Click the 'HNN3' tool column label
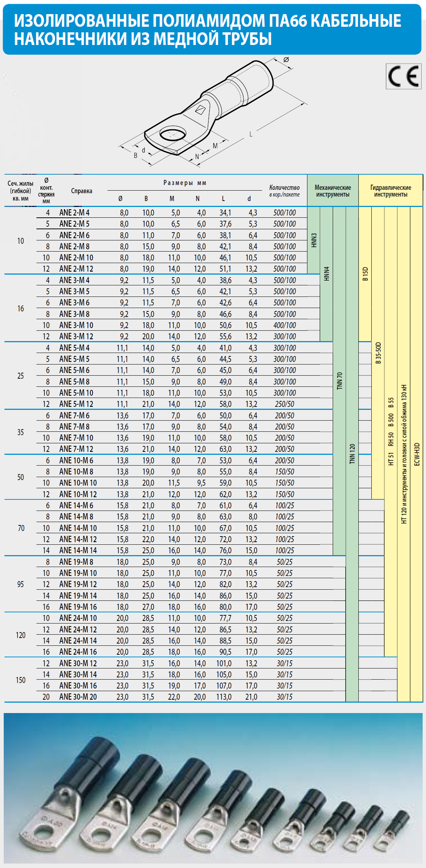The width and height of the screenshot is (426, 868). [314, 240]
